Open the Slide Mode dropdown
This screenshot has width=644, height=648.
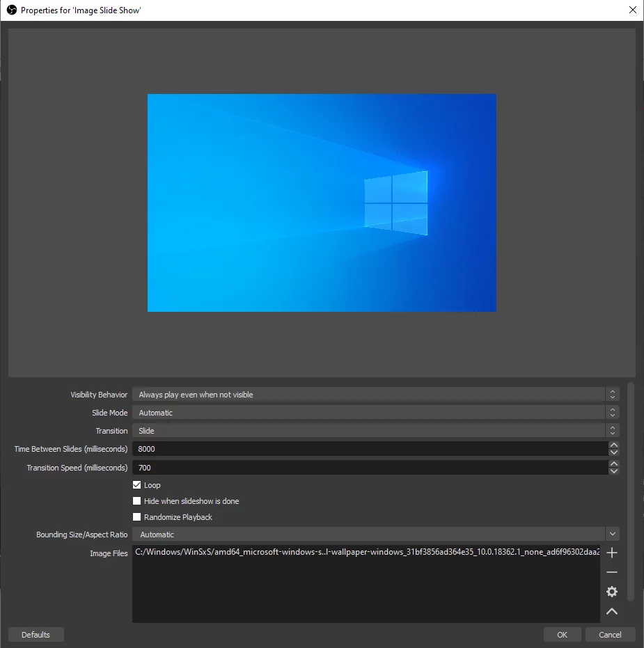coord(376,413)
